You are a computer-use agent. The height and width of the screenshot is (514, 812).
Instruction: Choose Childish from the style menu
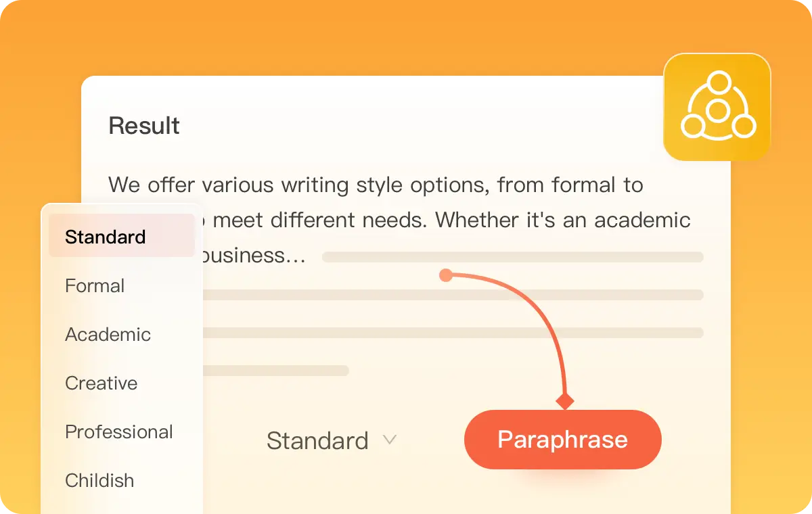tap(99, 480)
